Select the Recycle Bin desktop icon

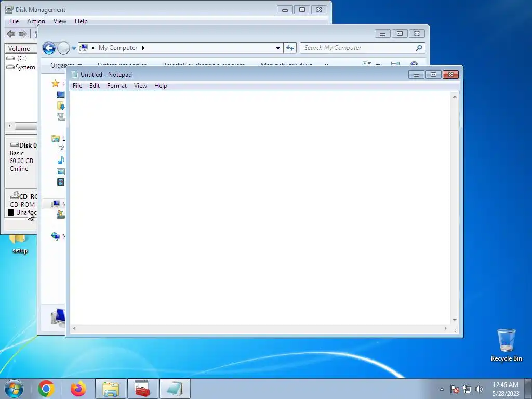tap(506, 345)
